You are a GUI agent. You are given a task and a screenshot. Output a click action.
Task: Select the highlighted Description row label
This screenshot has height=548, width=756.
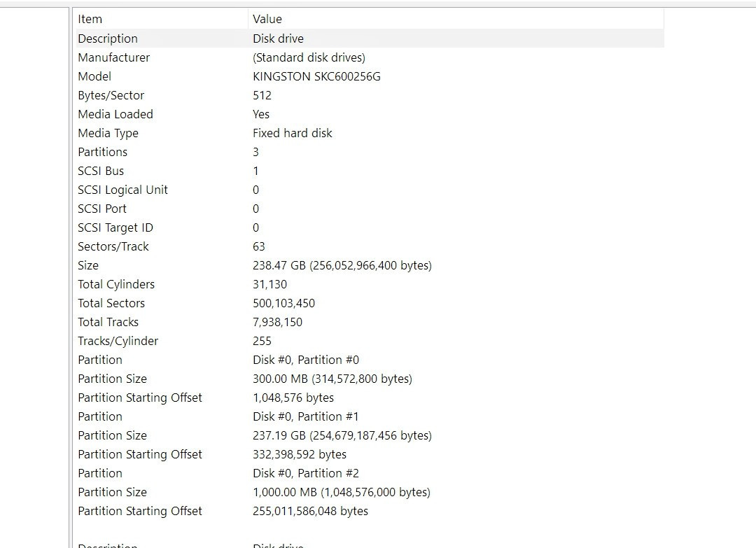tap(108, 38)
